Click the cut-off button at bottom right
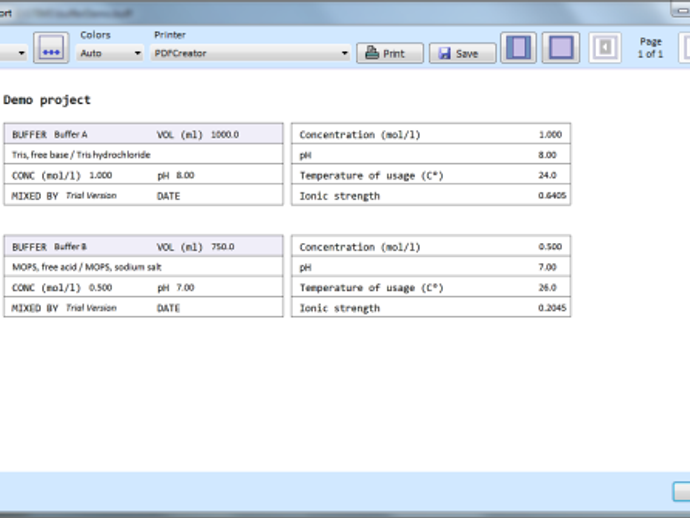 pos(682,492)
